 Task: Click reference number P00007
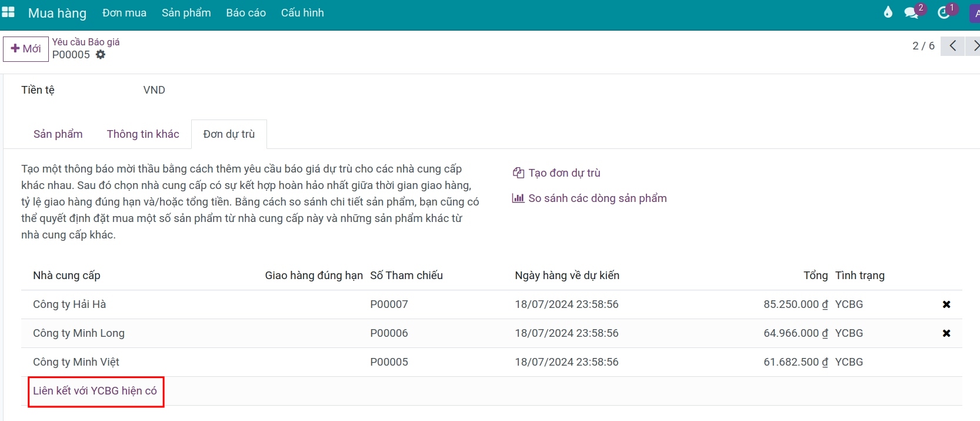[x=389, y=304]
